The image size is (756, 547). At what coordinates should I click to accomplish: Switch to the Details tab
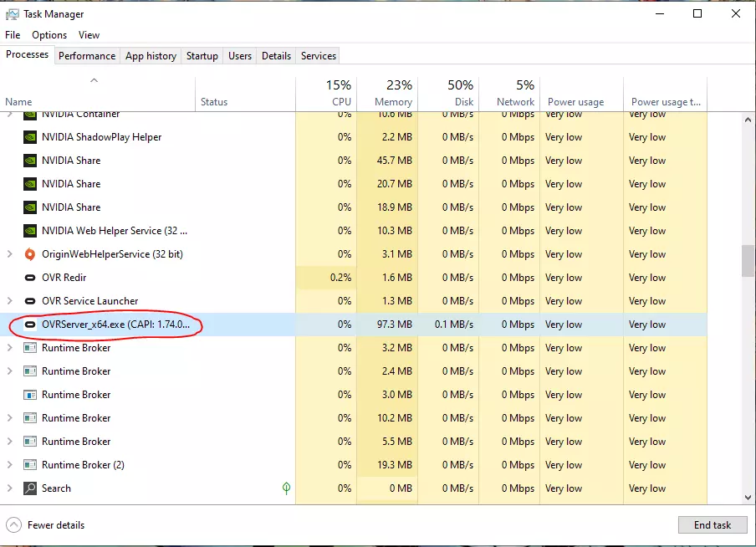pos(276,56)
